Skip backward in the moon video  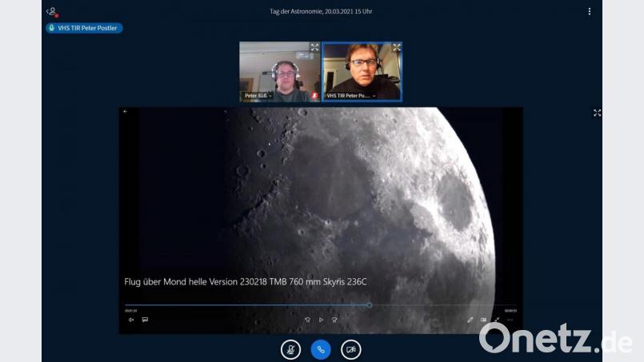point(307,320)
